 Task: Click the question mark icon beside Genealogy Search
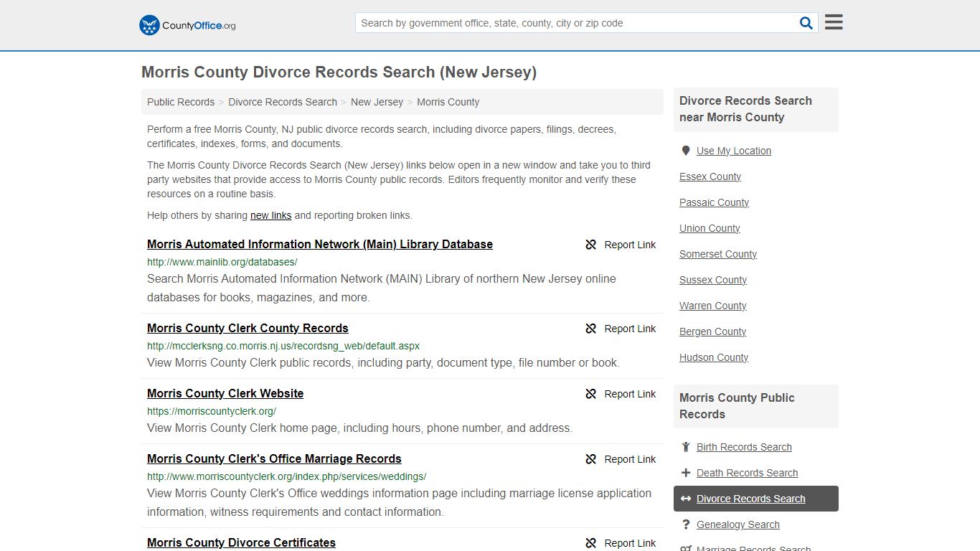pos(686,524)
